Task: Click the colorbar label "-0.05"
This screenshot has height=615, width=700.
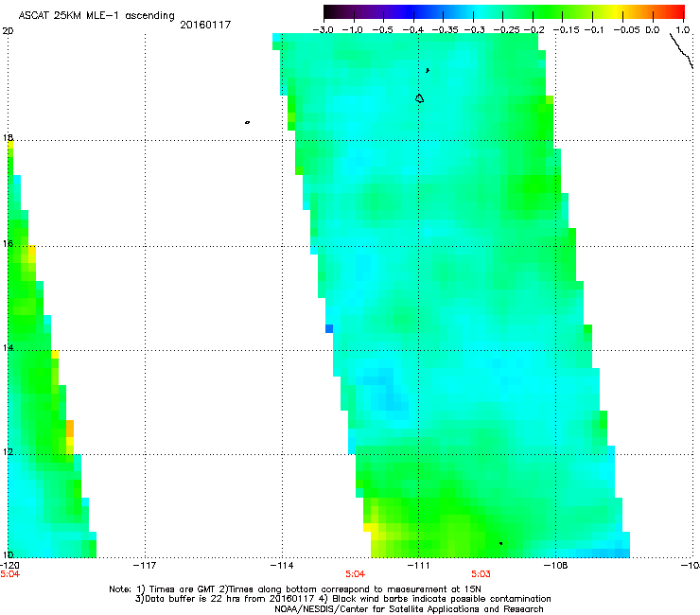Action: pyautogui.click(x=626, y=30)
